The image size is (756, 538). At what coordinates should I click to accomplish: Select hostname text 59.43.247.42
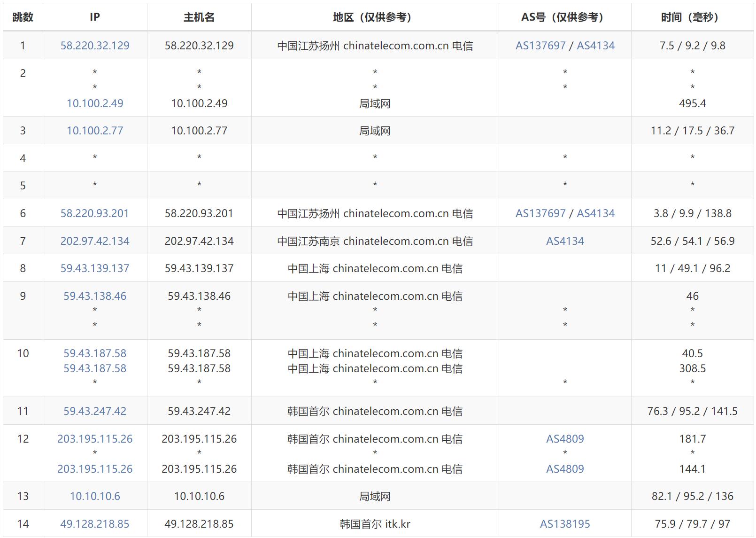tap(199, 411)
